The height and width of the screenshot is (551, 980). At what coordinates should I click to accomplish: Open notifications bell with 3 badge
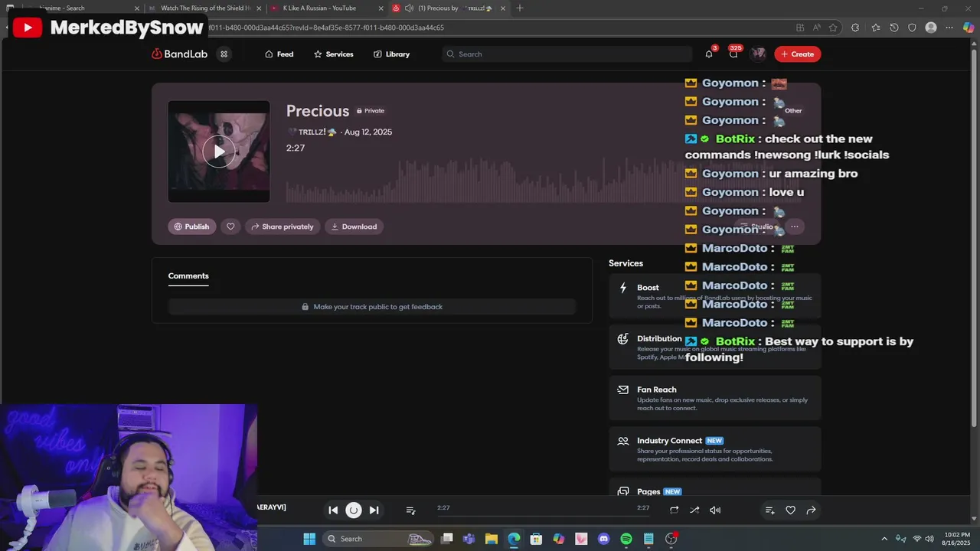(x=709, y=54)
